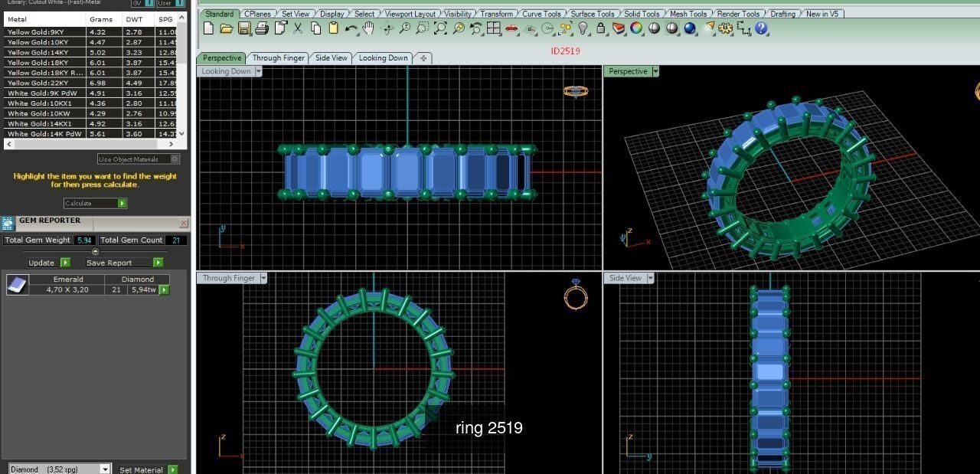
Task: Toggle the GV library button
Action: click(142, 3)
